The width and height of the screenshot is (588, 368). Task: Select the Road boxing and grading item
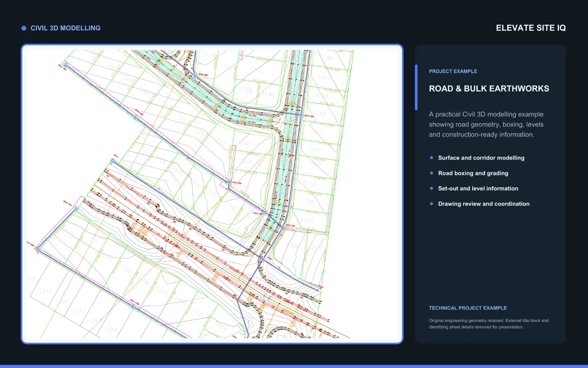click(x=473, y=173)
